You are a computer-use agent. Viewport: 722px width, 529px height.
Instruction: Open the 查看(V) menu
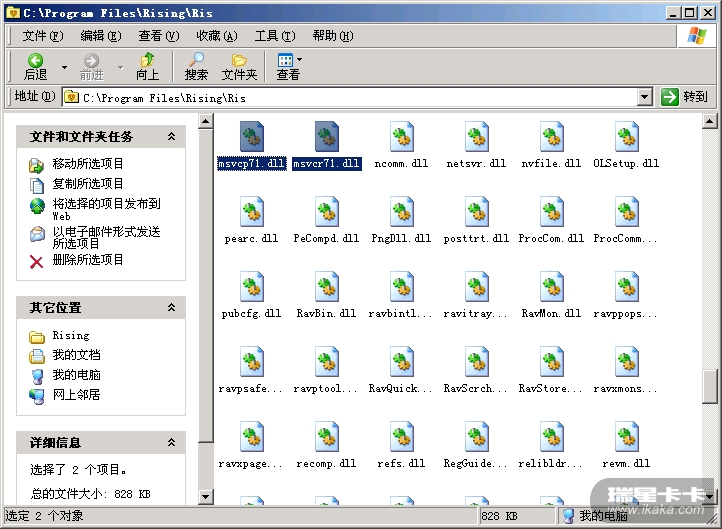pyautogui.click(x=159, y=36)
